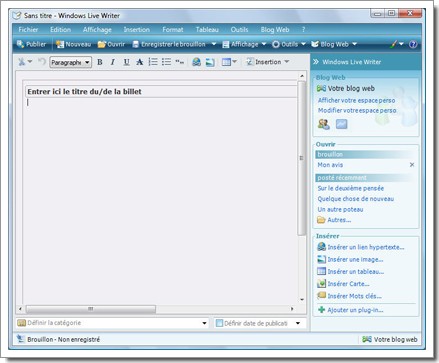
Task: Expand the Enregistrer le brouillon dropdown arrow
Action: [x=214, y=44]
